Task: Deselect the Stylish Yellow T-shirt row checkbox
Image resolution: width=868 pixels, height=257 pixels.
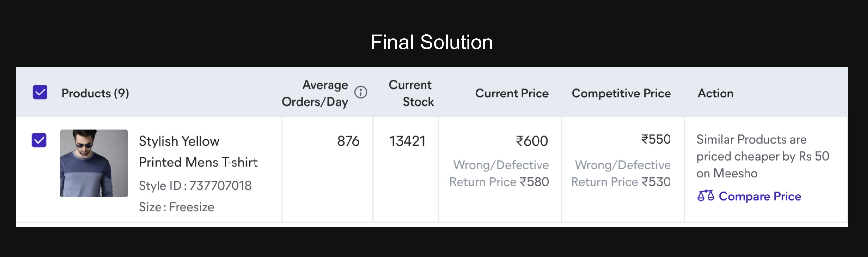Action: click(x=39, y=140)
